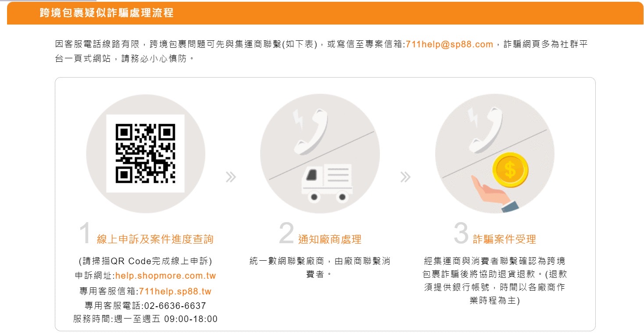
Task: Click the second double-chevron arrow before step 3
Action: click(405, 177)
